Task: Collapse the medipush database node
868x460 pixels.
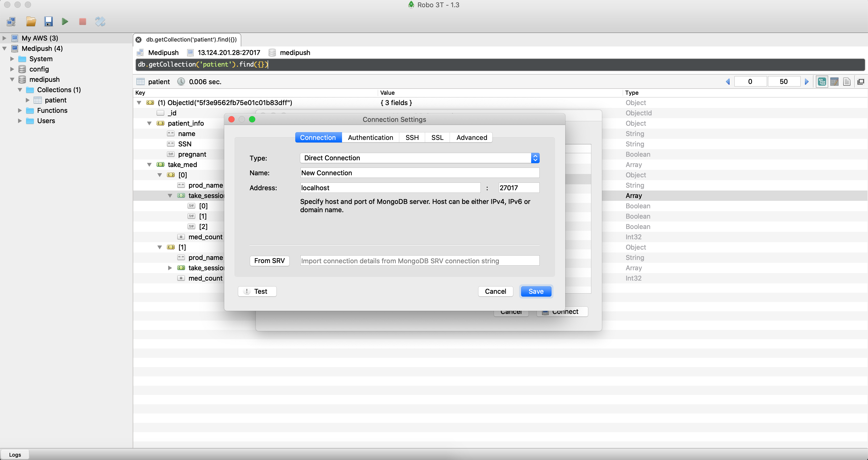Action: 12,80
